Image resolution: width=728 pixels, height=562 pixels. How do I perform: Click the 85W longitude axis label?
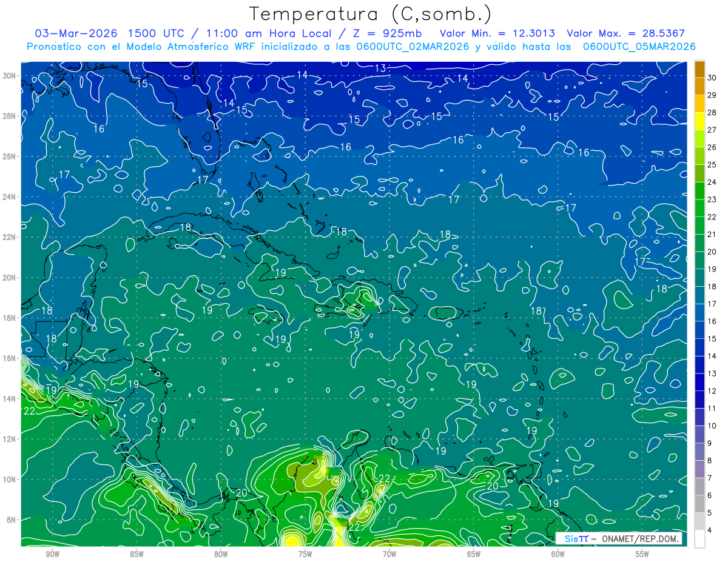point(136,554)
